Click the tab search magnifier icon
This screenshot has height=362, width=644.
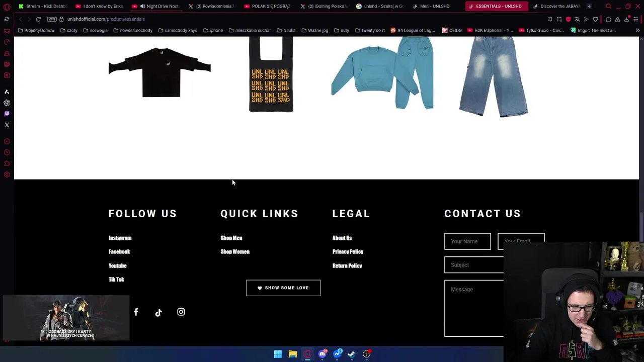608,7
